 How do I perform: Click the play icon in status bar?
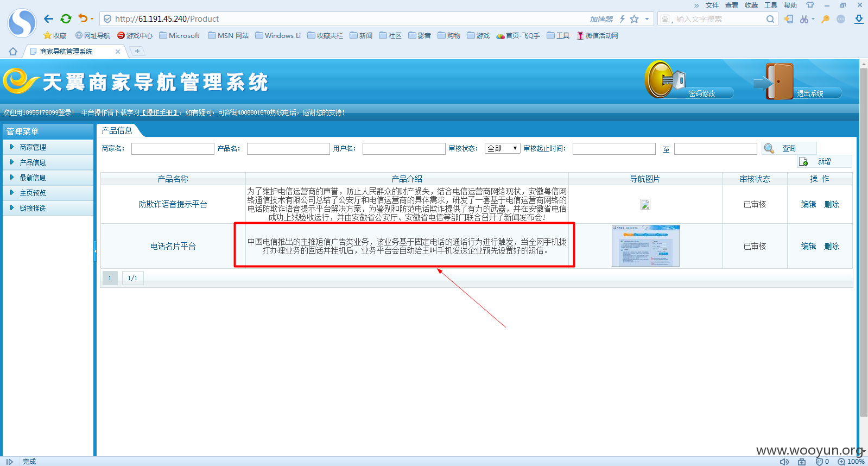pyautogui.click(x=9, y=462)
